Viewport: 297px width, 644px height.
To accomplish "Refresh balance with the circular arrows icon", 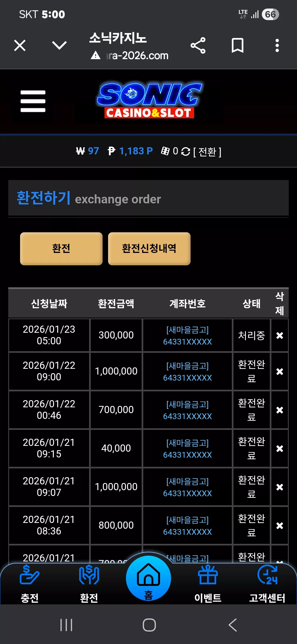I will (x=186, y=151).
